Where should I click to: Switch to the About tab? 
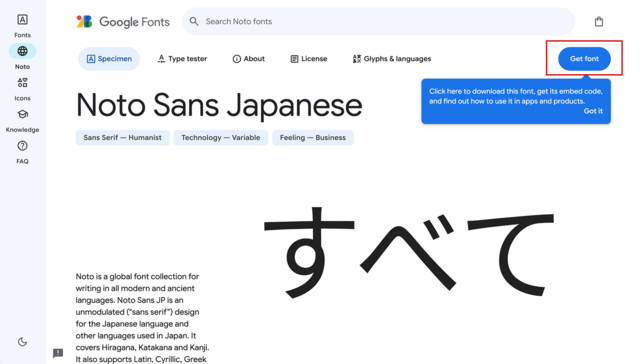[249, 59]
